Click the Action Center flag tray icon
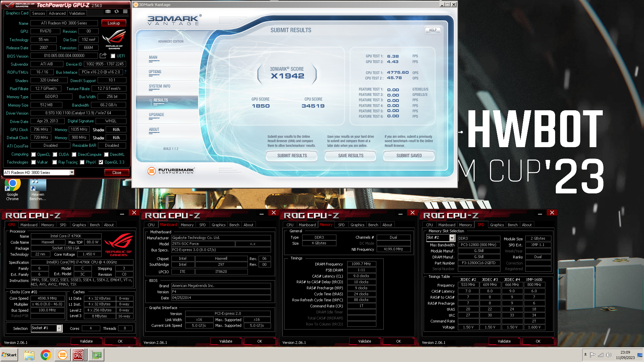The width and height of the screenshot is (644, 362). pos(593,355)
